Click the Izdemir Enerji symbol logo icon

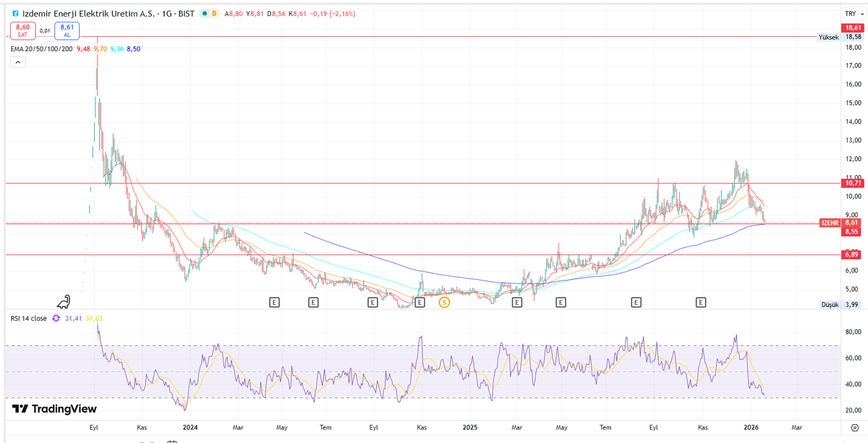point(14,13)
